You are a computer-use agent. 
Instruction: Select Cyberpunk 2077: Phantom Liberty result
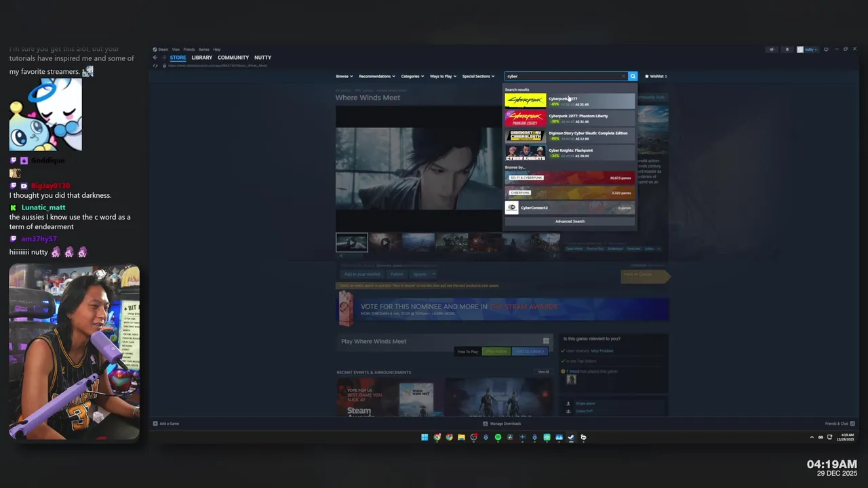[x=570, y=119]
